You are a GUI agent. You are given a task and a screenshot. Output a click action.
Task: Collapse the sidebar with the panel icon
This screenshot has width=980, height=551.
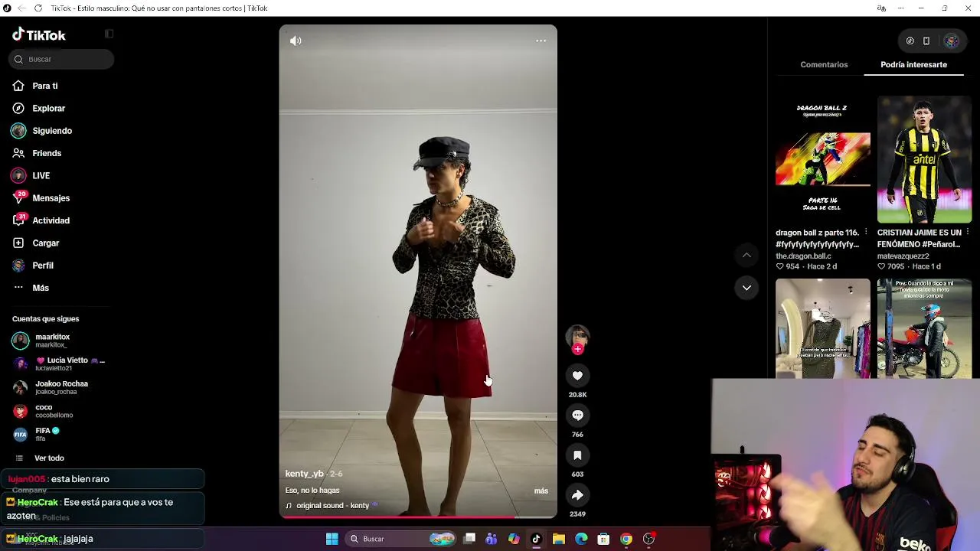click(x=109, y=34)
